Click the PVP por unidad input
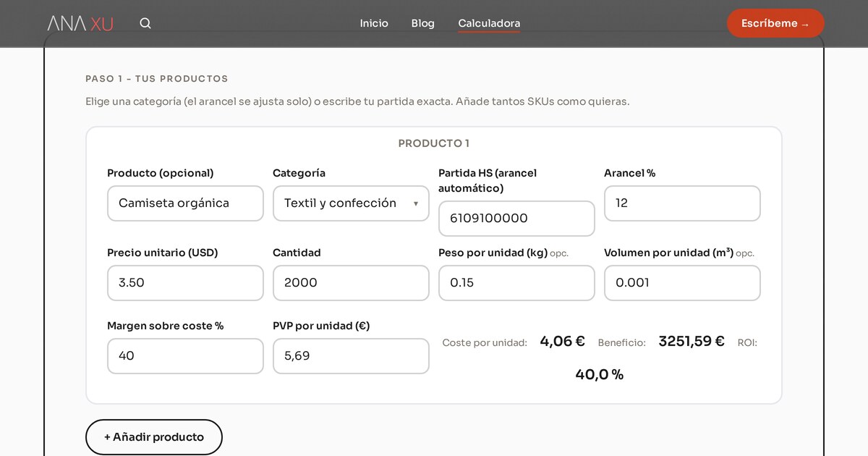Image resolution: width=868 pixels, height=456 pixels. pos(351,356)
